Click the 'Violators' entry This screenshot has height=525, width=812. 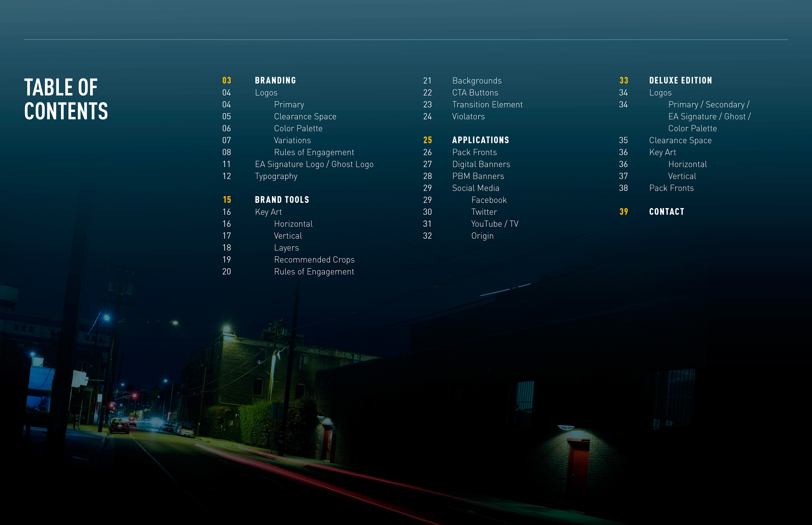pyautogui.click(x=468, y=117)
